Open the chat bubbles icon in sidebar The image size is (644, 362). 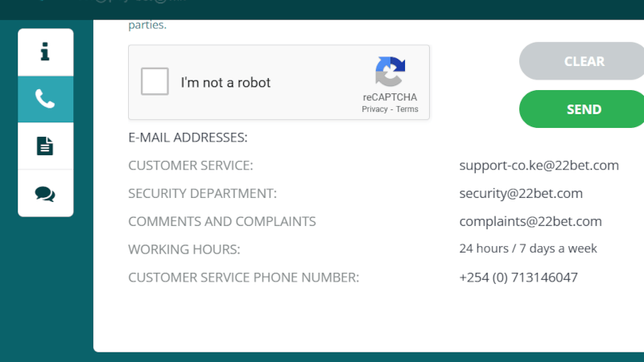pos(46,193)
